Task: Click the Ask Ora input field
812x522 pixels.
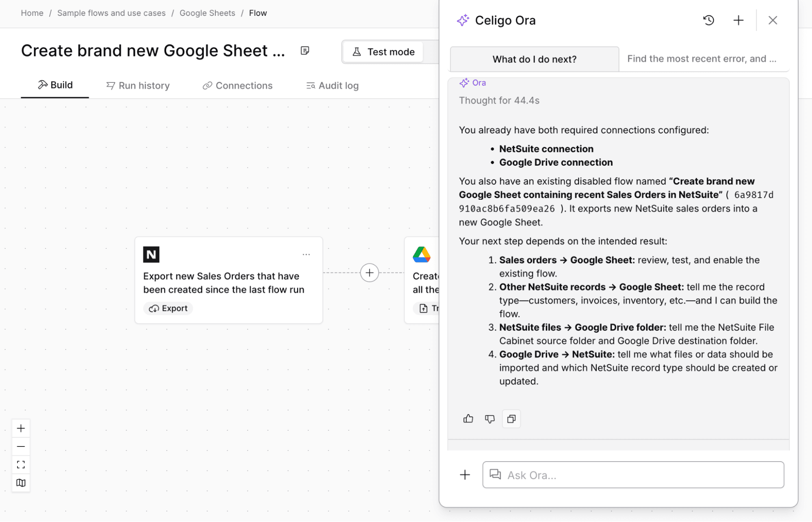Action: coord(633,475)
